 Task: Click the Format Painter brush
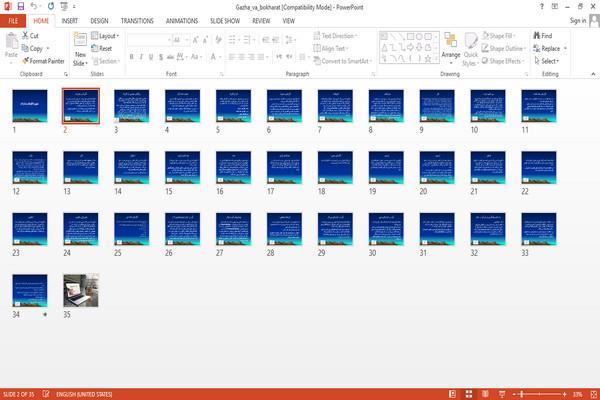(x=25, y=61)
